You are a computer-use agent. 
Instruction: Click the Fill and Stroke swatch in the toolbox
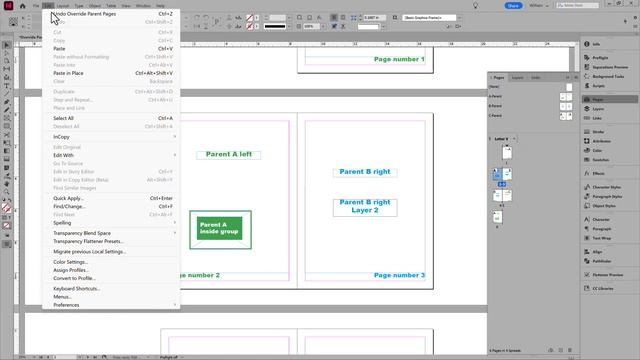[7, 208]
